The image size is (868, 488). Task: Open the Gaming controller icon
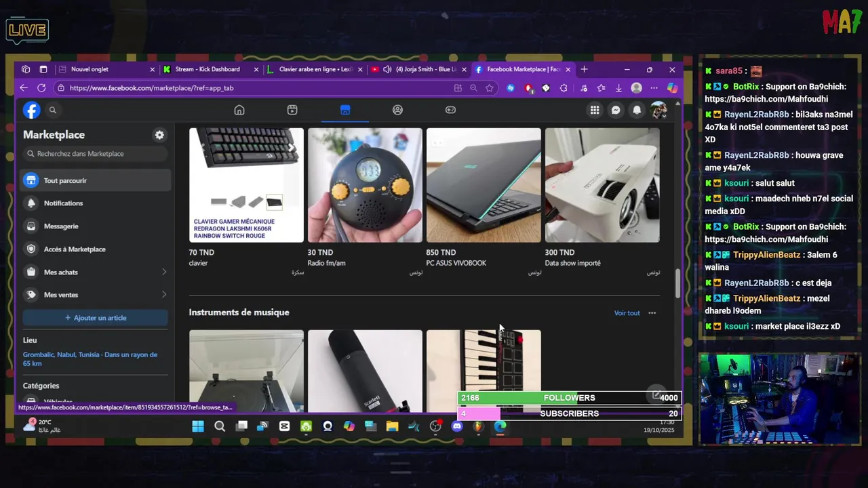tap(450, 110)
